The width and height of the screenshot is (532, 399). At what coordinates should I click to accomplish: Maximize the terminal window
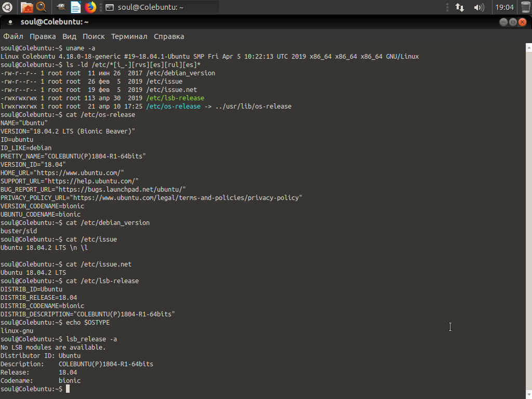pyautogui.click(x=513, y=22)
